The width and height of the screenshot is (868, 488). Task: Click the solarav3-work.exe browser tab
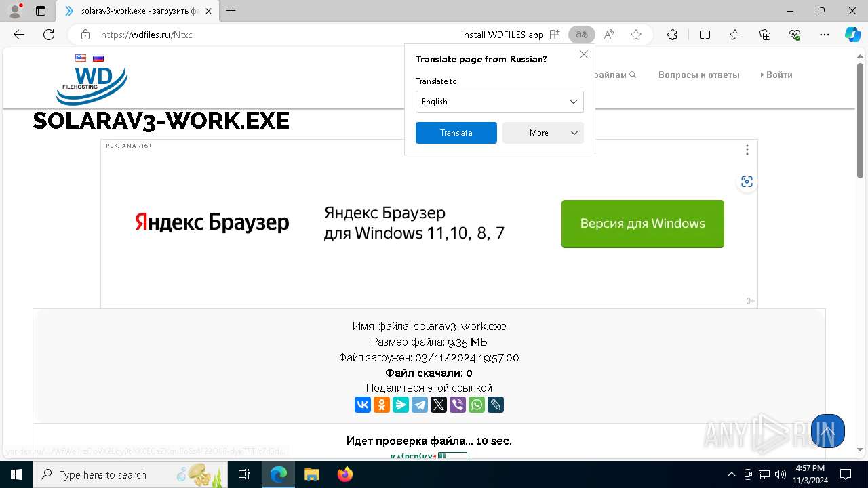tap(138, 11)
